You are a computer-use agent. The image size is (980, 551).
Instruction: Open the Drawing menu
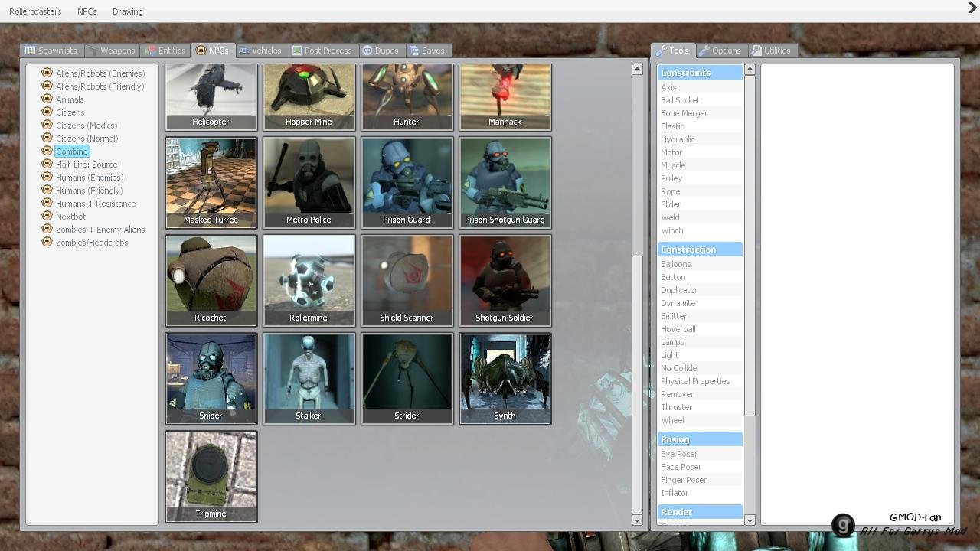[127, 11]
